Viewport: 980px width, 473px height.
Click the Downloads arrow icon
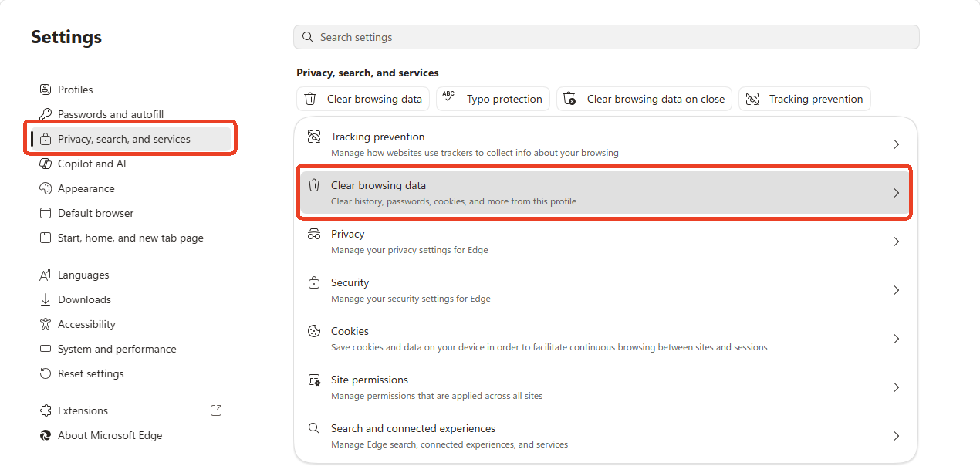46,299
